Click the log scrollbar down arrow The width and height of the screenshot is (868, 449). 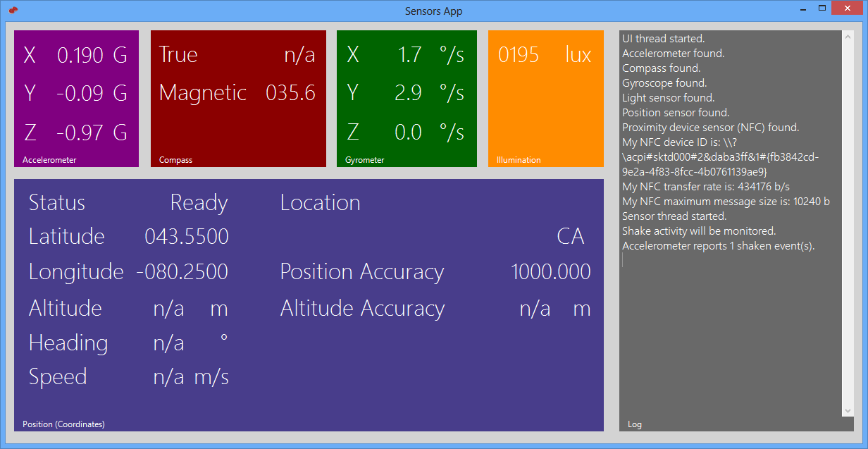(x=848, y=410)
